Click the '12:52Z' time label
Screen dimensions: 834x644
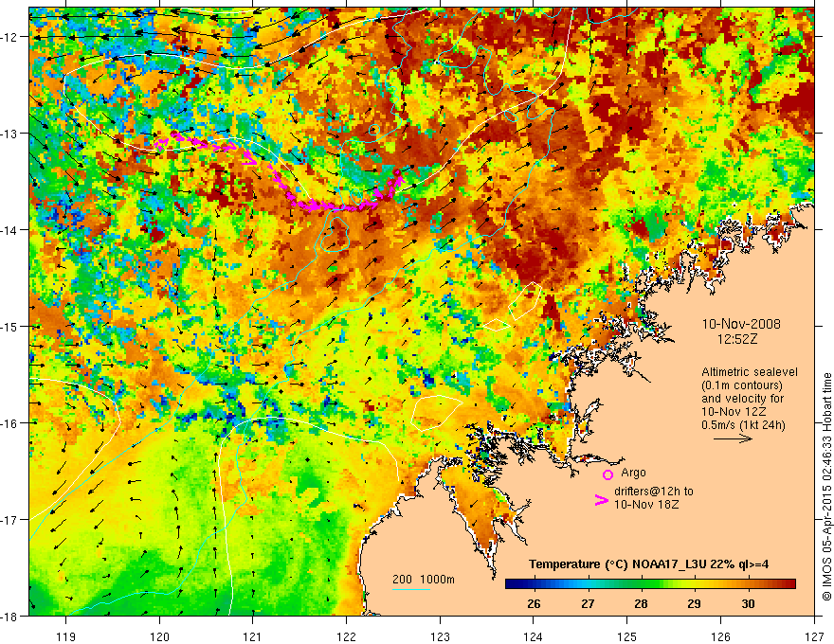click(737, 338)
